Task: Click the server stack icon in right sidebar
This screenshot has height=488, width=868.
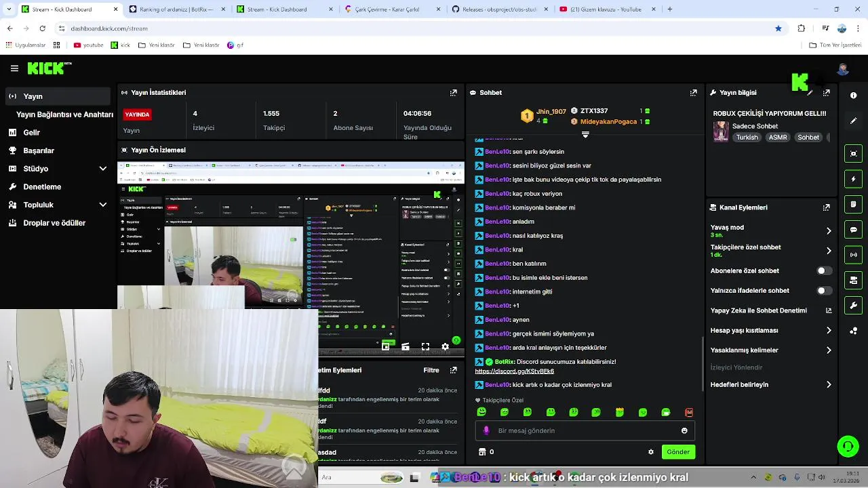Action: [x=854, y=280]
